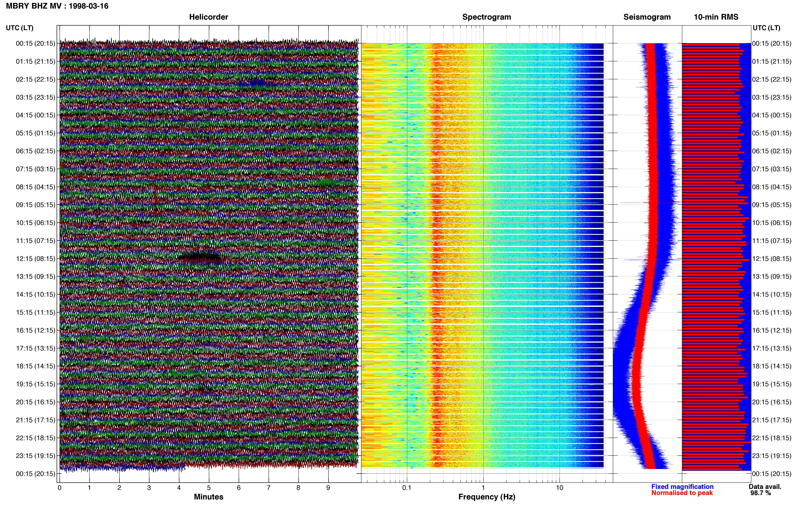The width and height of the screenshot is (812, 508).
Task: Click the '10' frequency tick label
Action: coord(559,488)
